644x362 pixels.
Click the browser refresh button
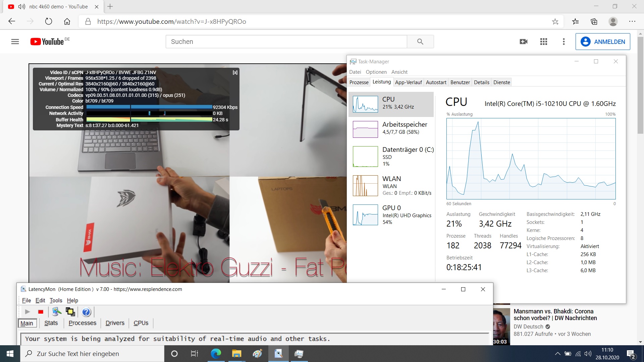coord(49,21)
